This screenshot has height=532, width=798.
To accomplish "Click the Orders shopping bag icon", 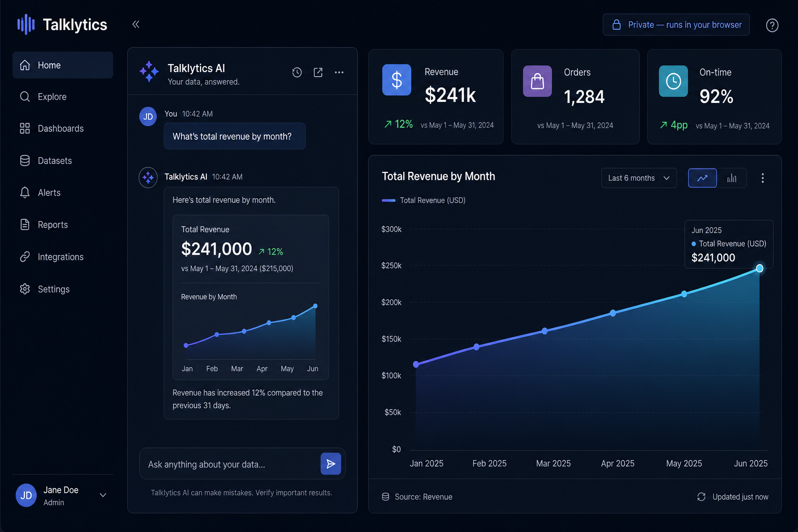I will (538, 81).
